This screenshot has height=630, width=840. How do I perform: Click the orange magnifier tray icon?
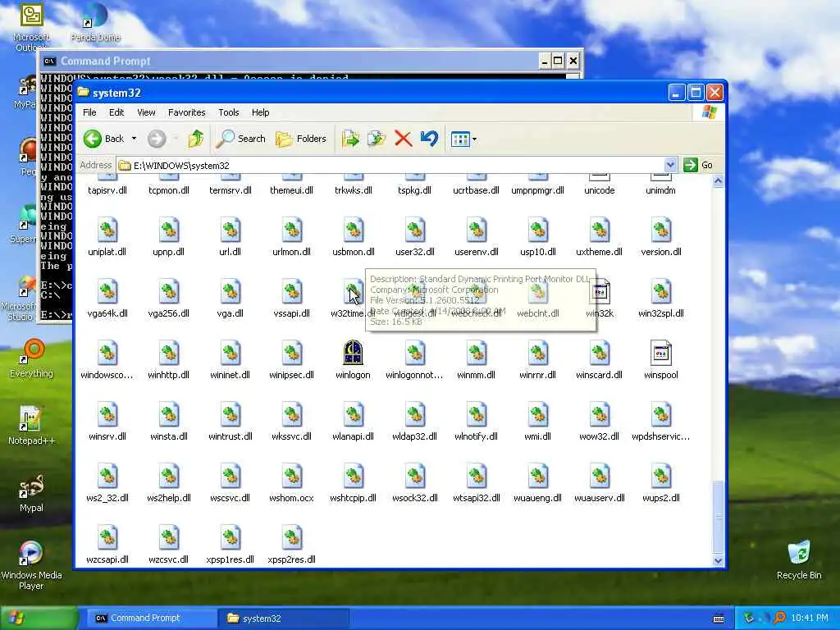coord(779,618)
